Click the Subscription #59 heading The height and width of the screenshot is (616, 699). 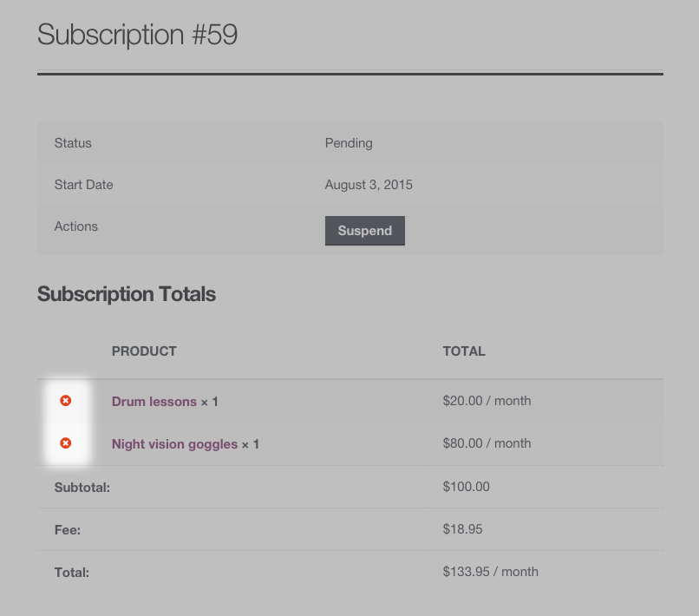pyautogui.click(x=137, y=35)
